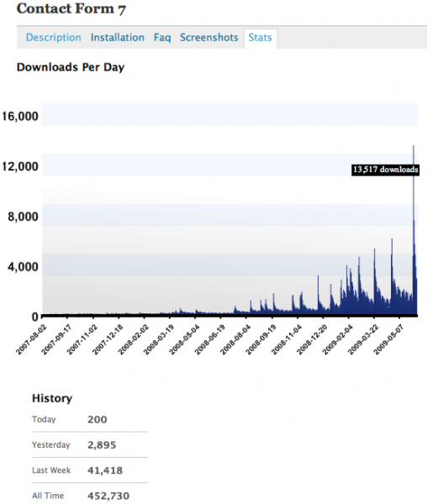Click the 16,000 y-axis label

[x=20, y=116]
